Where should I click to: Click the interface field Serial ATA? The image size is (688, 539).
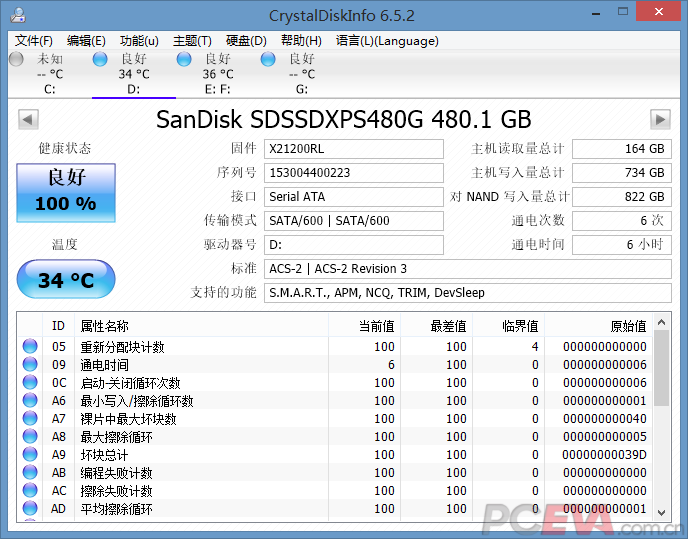pos(354,197)
